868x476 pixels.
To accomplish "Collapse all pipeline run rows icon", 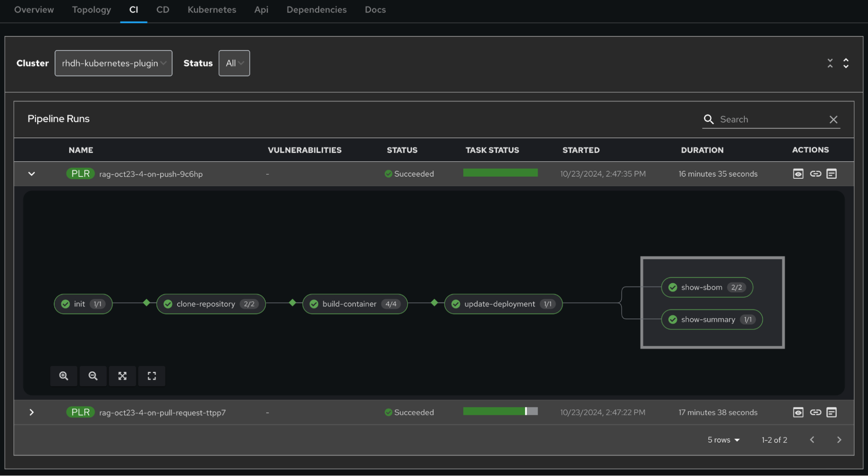I will pos(830,63).
